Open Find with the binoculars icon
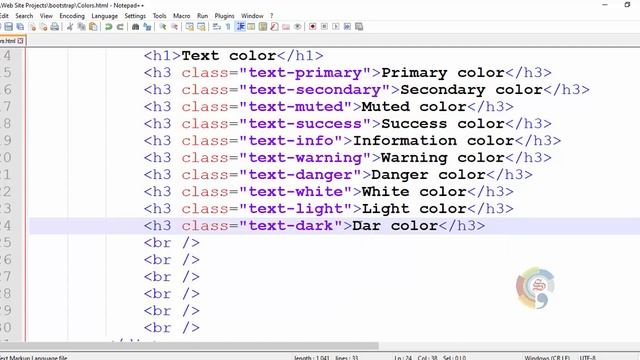The width and height of the screenshot is (640, 360). pyautogui.click(x=136, y=27)
